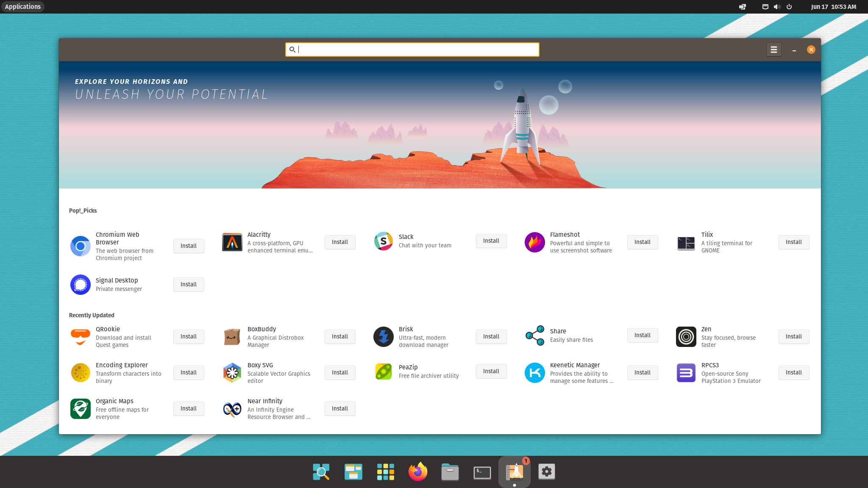Open the clock showing Jun 17 10:53 AM
Screen dimensions: 868x488
833,7
